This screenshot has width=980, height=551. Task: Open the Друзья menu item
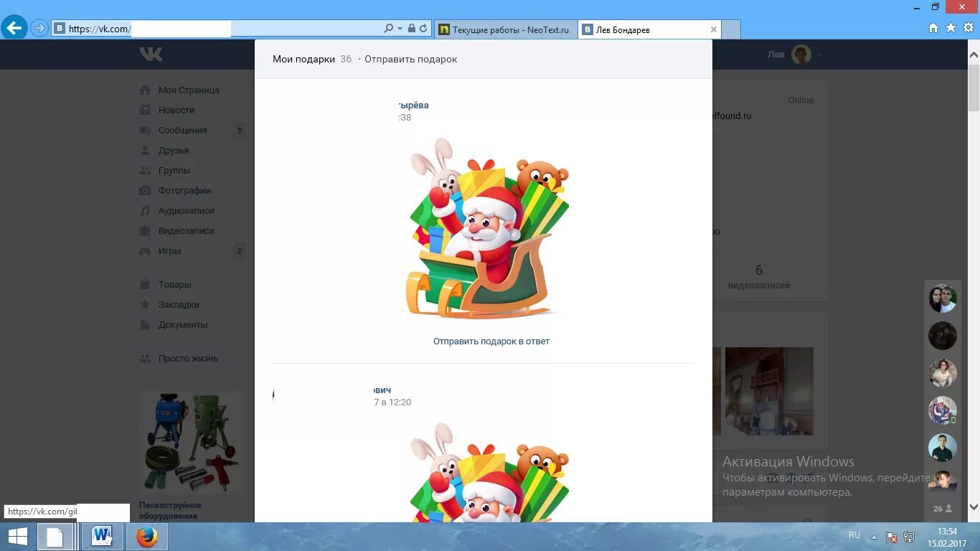coord(174,150)
